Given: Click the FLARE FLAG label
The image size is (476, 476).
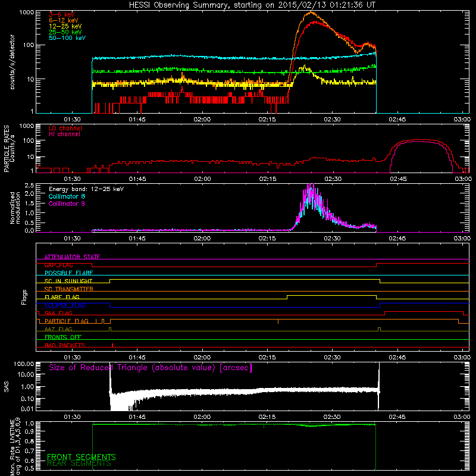Looking at the screenshot, I should pyautogui.click(x=62, y=297).
